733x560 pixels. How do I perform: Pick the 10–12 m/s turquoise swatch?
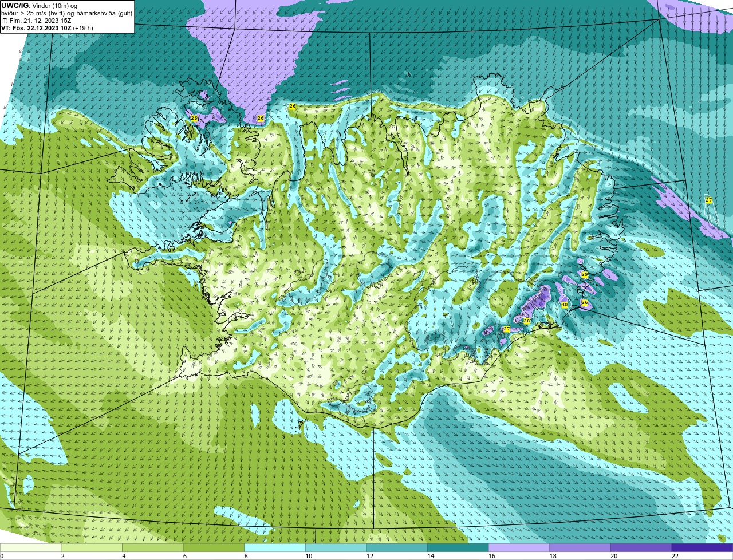[x=336, y=547]
